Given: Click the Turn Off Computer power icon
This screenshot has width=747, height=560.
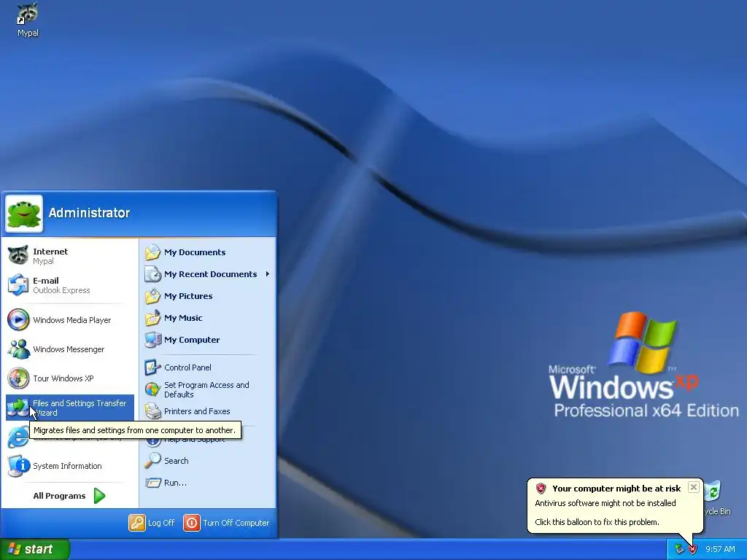Looking at the screenshot, I should [192, 522].
